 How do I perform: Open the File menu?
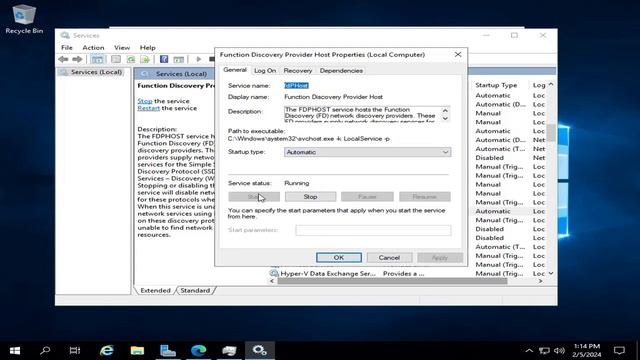click(67, 47)
